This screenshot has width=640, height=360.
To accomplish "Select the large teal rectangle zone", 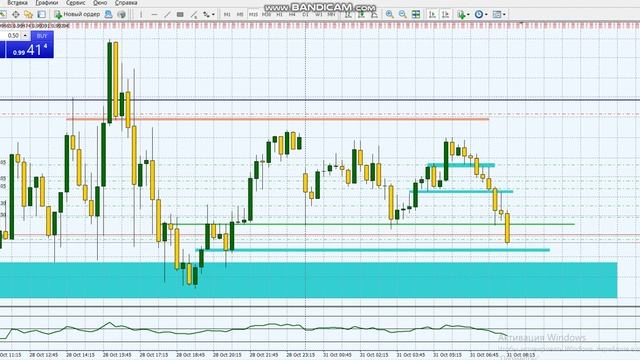I will click(309, 280).
